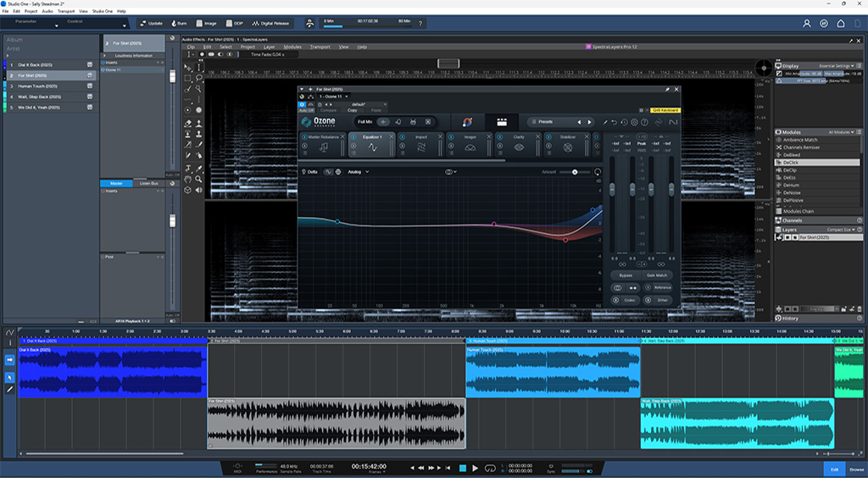The height and width of the screenshot is (478, 868).
Task: Open Ozone help question mark icon
Action: coord(644,122)
